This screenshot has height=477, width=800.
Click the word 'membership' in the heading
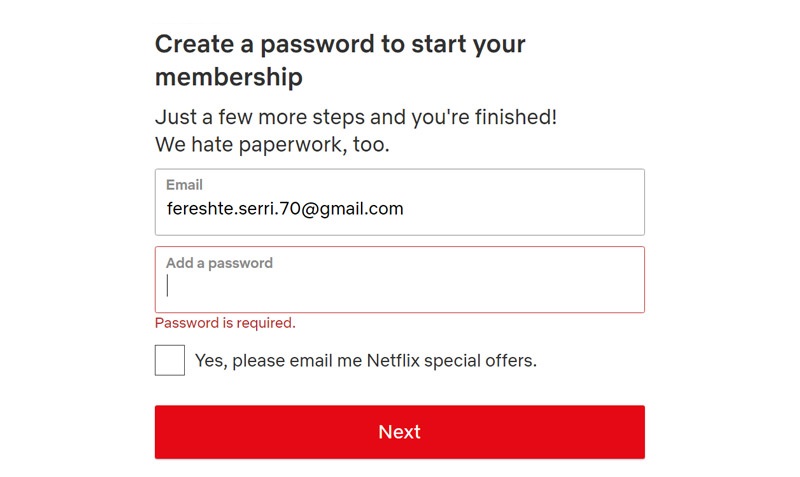click(228, 76)
